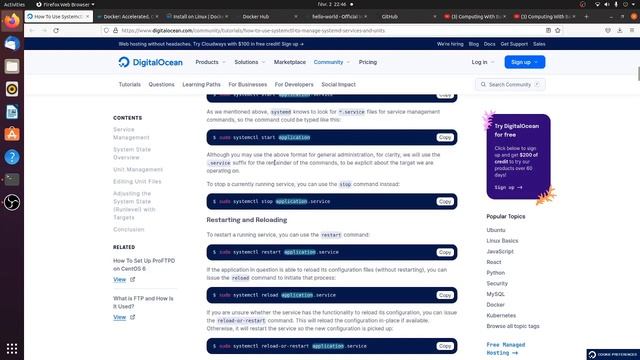The image size is (640, 360).
Task: Open the Marketplace link
Action: click(x=290, y=62)
